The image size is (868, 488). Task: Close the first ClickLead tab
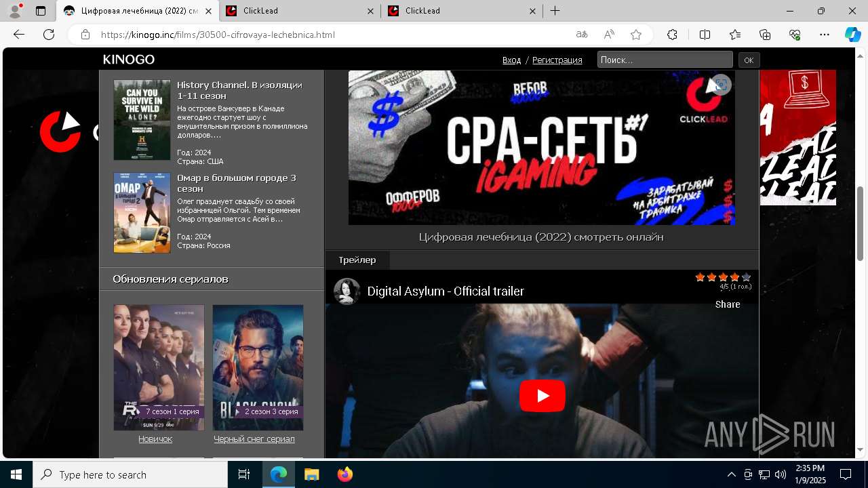click(x=371, y=11)
